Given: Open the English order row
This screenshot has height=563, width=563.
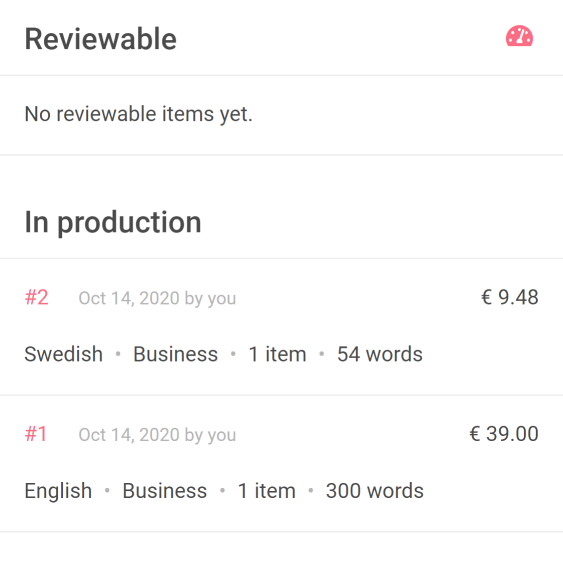Looking at the screenshot, I should tap(282, 463).
